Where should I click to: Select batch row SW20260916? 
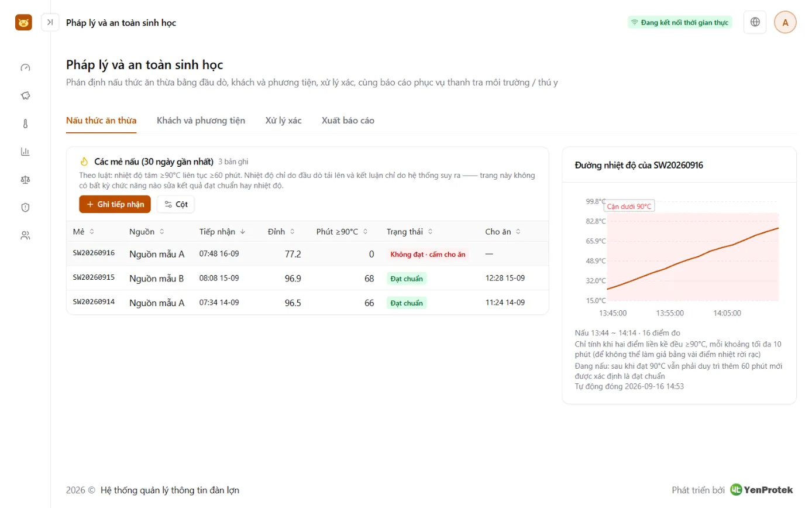(308, 254)
